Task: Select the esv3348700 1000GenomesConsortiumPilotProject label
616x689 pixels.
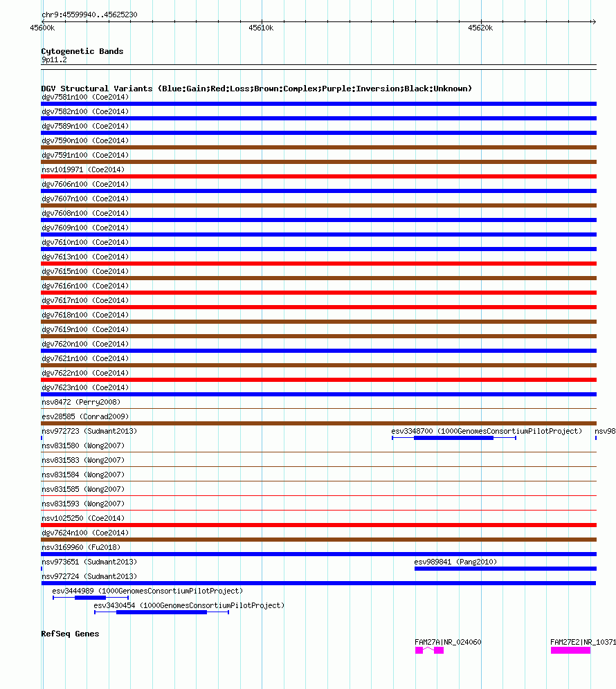Action: [487, 431]
